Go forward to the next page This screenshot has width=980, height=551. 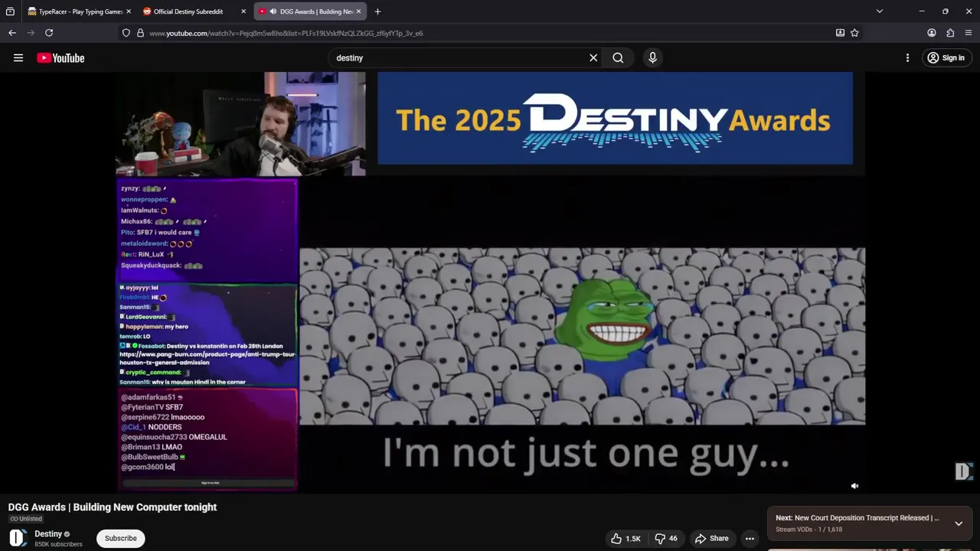(x=31, y=33)
